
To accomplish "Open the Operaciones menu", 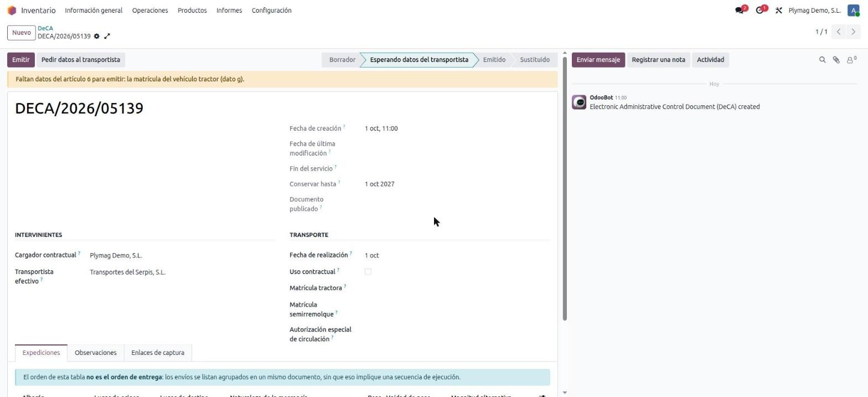I will 150,11.
